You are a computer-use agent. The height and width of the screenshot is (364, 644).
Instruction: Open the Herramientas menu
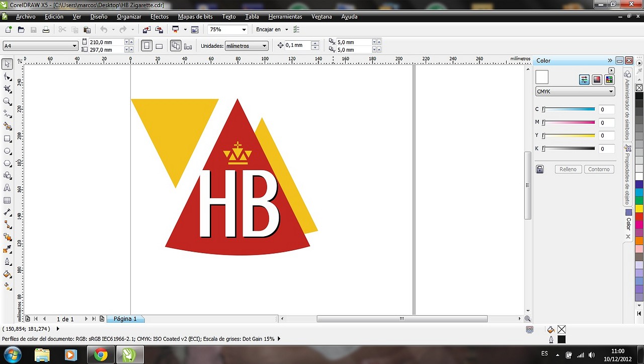click(285, 17)
